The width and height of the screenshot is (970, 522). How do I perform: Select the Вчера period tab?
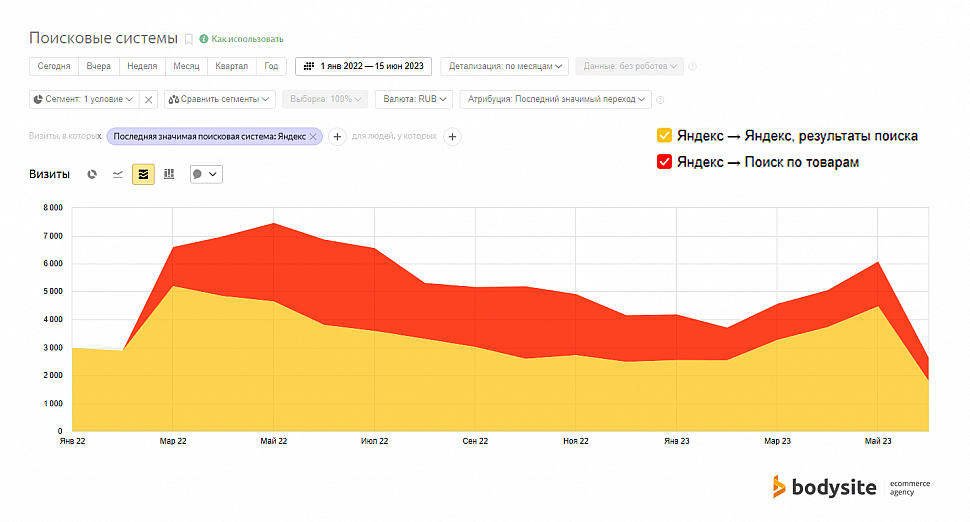point(98,66)
